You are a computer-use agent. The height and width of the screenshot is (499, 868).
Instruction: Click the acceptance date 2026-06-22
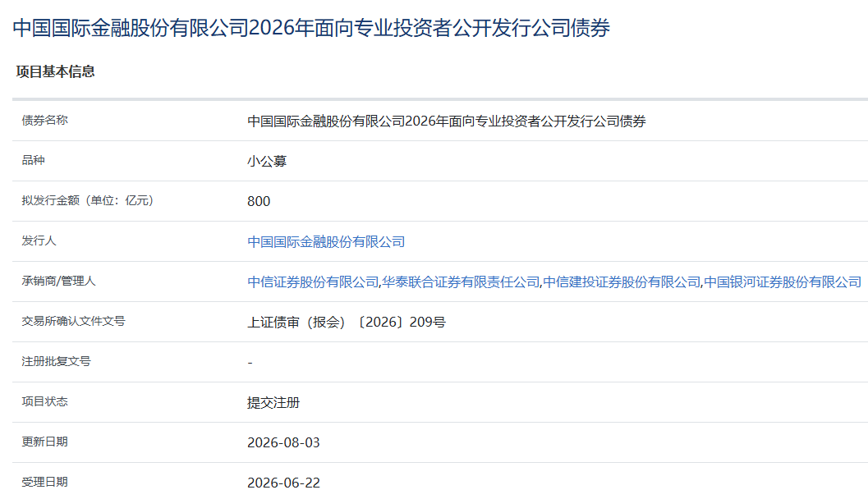(x=283, y=483)
